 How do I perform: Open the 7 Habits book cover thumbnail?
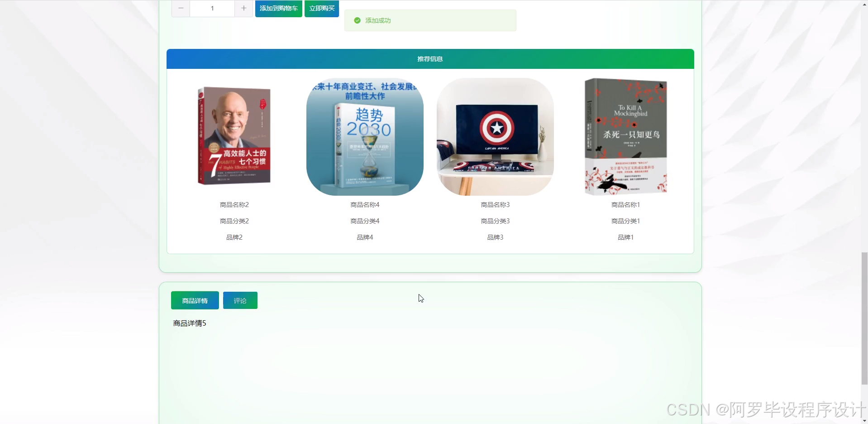coord(234,137)
